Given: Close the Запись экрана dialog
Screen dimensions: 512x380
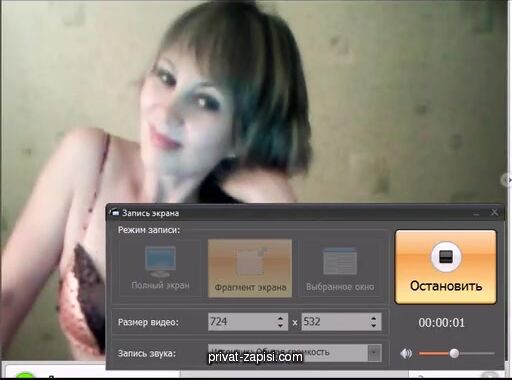Looking at the screenshot, I should pyautogui.click(x=494, y=212).
